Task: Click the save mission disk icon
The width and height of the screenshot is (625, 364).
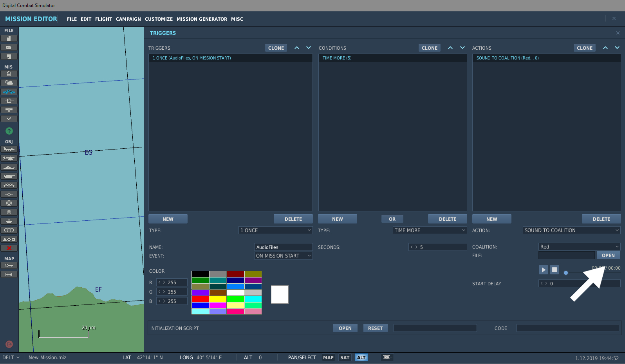Action: click(9, 56)
